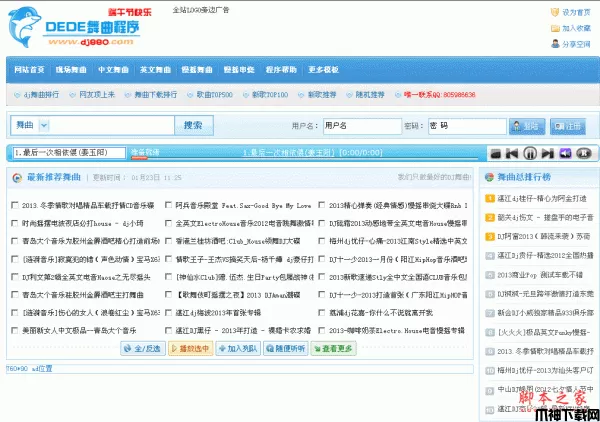Skip to the next track
600x422 pixels.
(x=546, y=153)
